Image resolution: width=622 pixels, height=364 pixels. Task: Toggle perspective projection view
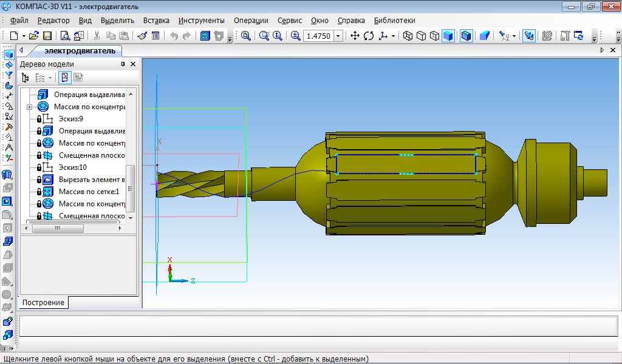click(x=484, y=36)
